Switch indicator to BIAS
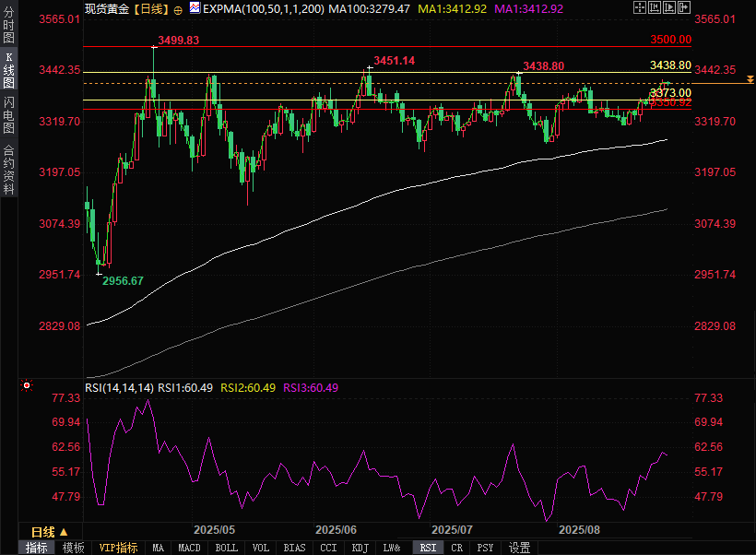 click(295, 548)
